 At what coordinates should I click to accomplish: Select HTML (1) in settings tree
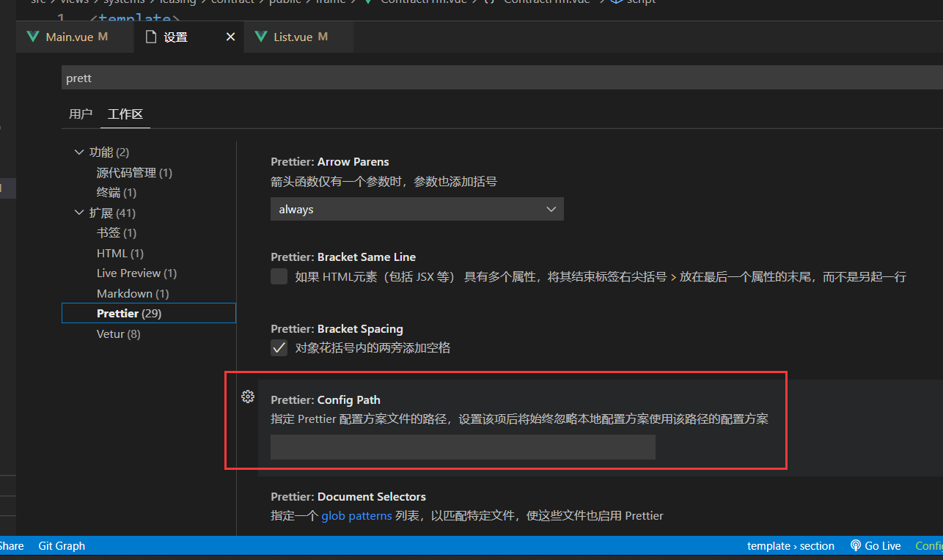[120, 254]
